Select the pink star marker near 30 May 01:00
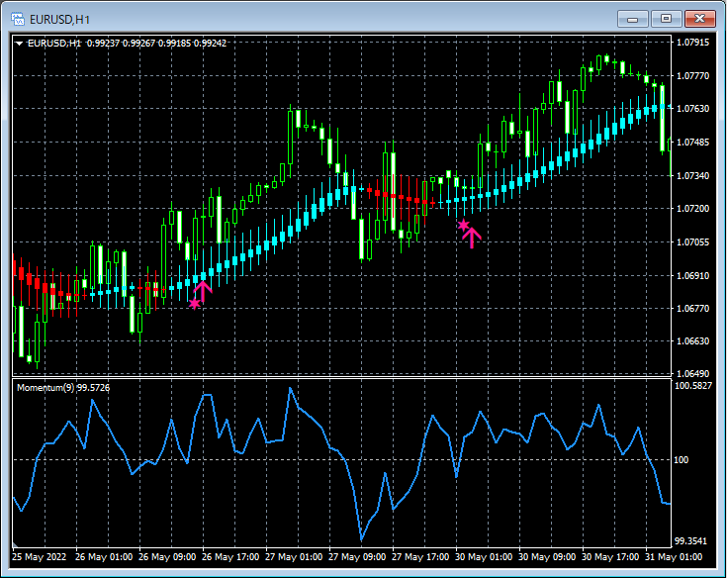 click(x=463, y=226)
